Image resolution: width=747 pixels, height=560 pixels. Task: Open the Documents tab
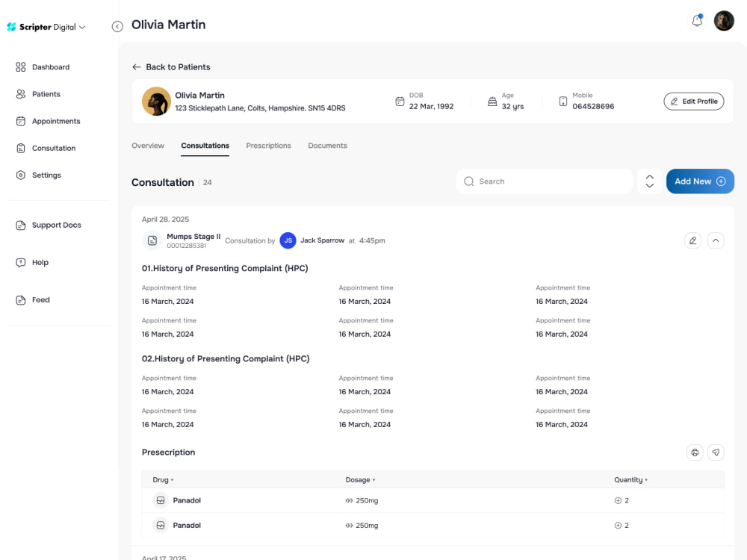tap(327, 146)
